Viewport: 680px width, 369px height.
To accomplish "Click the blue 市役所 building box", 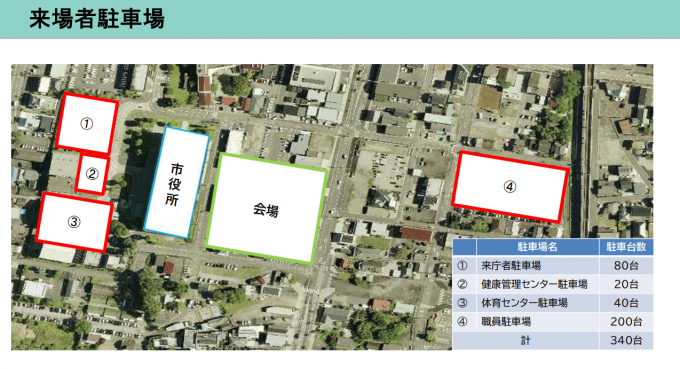I will pyautogui.click(x=177, y=183).
